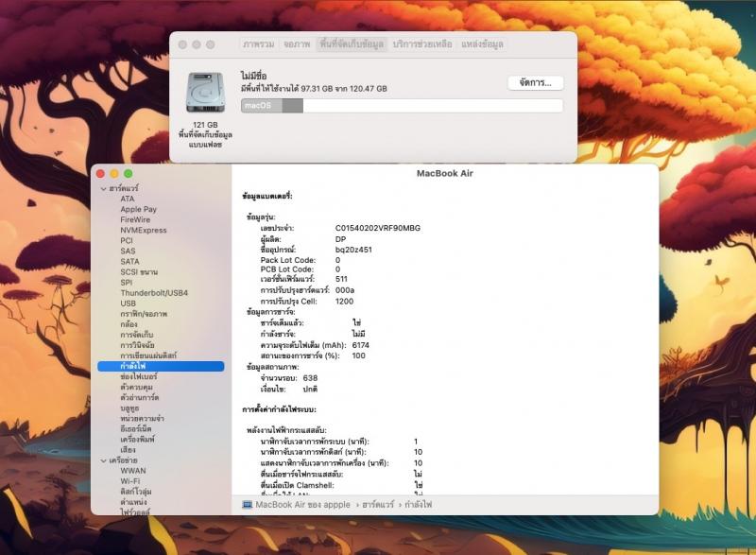Click the cycle count value 638
The height and width of the screenshot is (555, 756).
310,378
